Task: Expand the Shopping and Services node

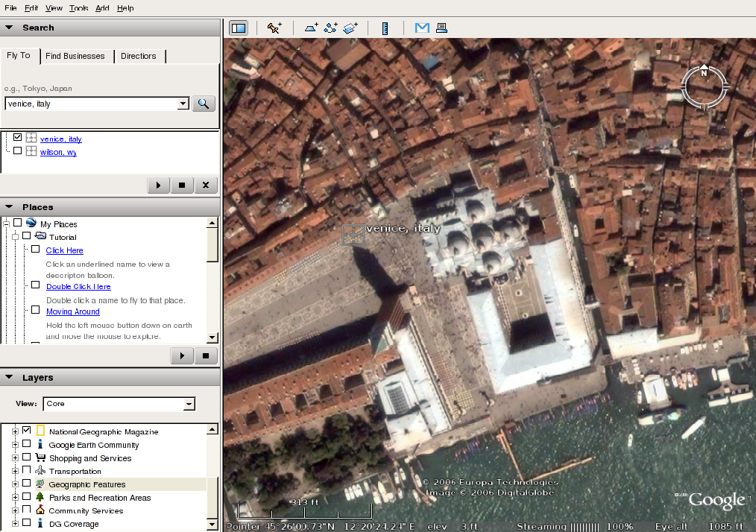Action: pyautogui.click(x=15, y=457)
